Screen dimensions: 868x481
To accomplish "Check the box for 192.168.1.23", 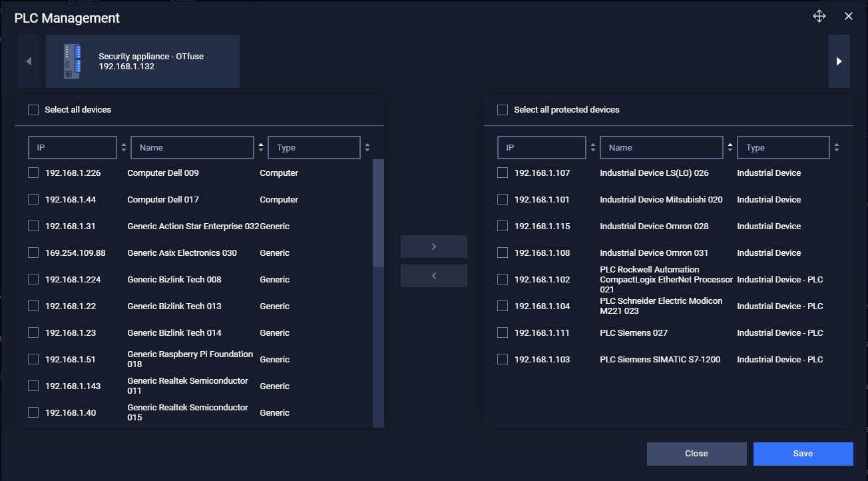I will click(33, 332).
